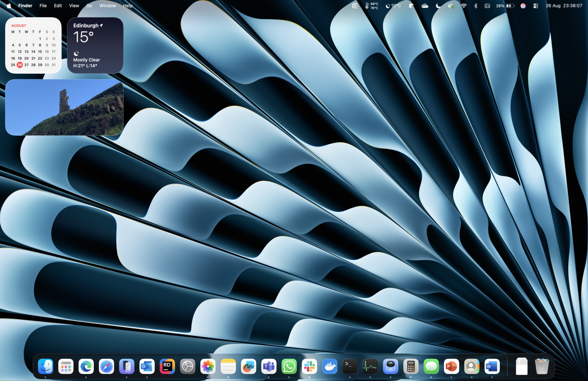Image resolution: width=588 pixels, height=381 pixels.
Task: Click the 15°C weather item in menu bar
Action: (x=393, y=6)
